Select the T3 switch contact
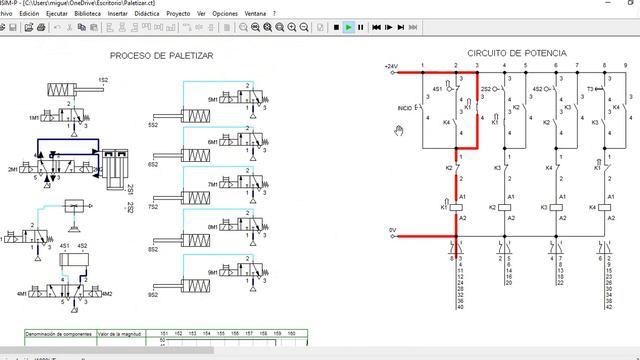Viewport: 640px width, 360px height. (601, 89)
